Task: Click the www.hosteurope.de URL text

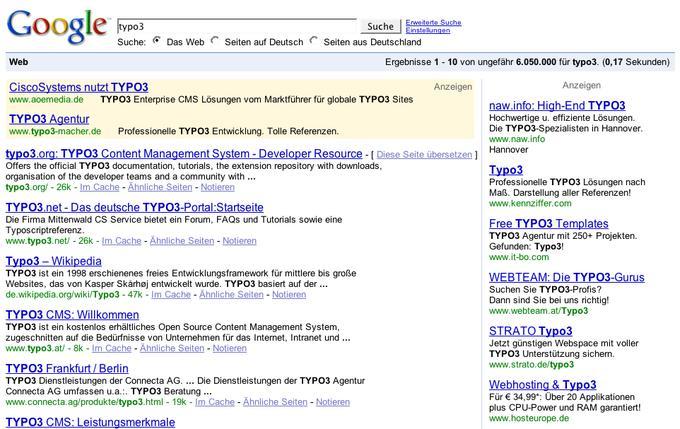Action: 529,419
